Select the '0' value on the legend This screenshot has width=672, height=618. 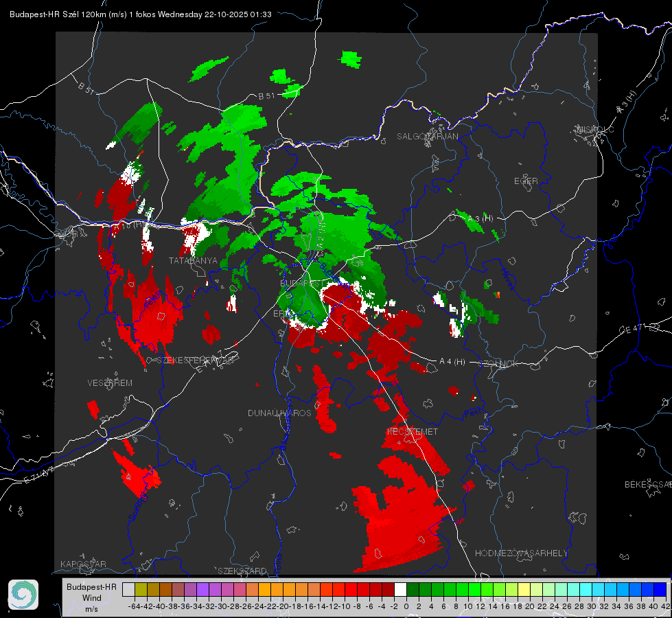[406, 606]
